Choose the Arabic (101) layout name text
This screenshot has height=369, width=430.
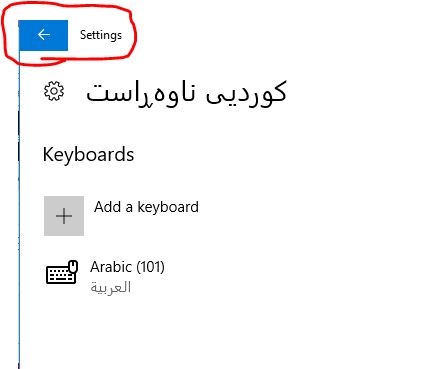click(127, 267)
